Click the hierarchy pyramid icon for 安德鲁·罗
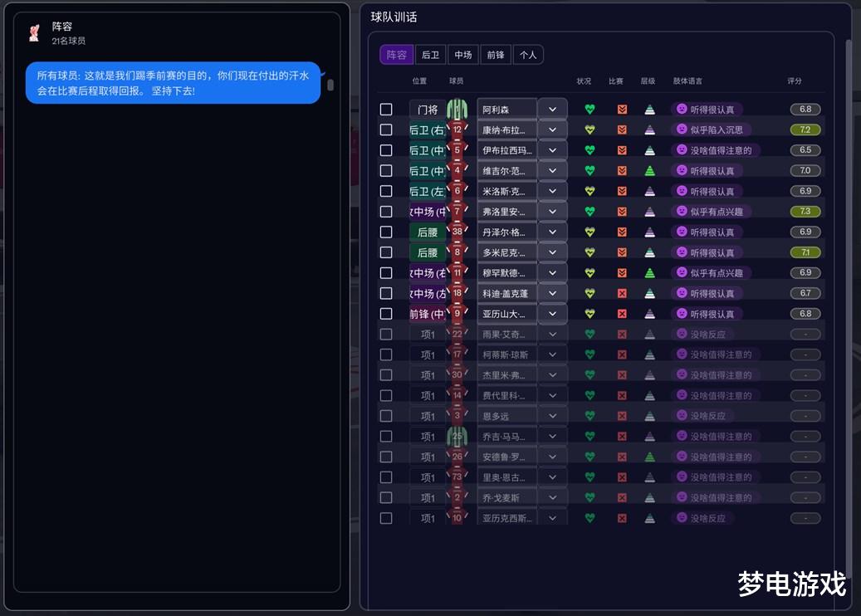The height and width of the screenshot is (616, 861). coord(649,457)
